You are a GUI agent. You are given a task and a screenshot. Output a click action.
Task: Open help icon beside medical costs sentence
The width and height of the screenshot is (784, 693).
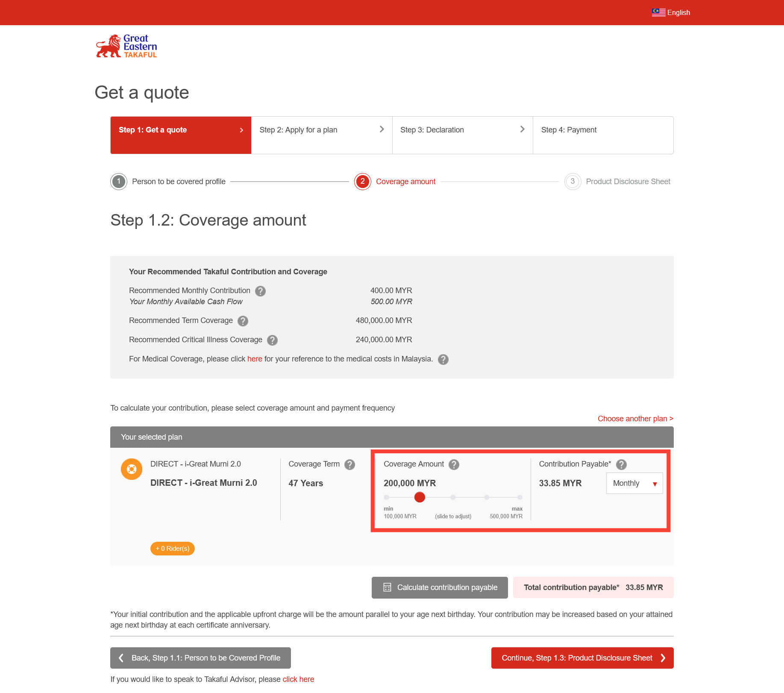[x=443, y=359]
